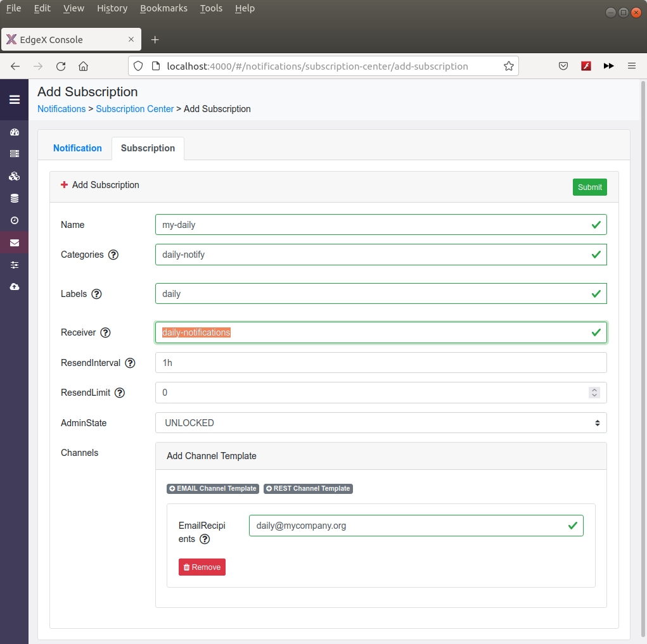This screenshot has width=647, height=644.
Task: Open the cloud upload icon in sidebar
Action: [15, 287]
